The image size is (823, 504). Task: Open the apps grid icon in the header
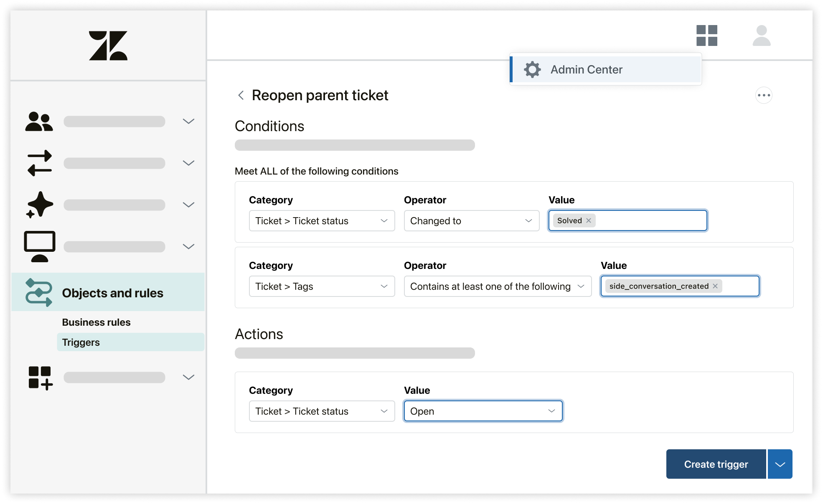click(x=707, y=36)
